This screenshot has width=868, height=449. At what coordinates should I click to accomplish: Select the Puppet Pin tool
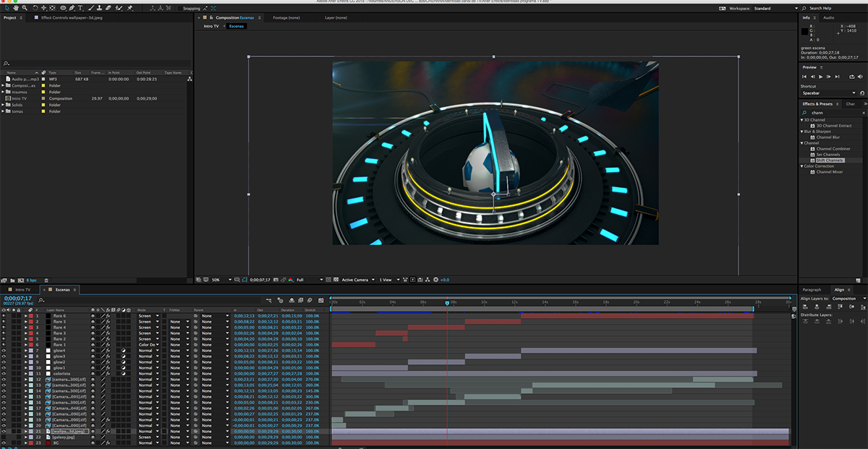129,9
